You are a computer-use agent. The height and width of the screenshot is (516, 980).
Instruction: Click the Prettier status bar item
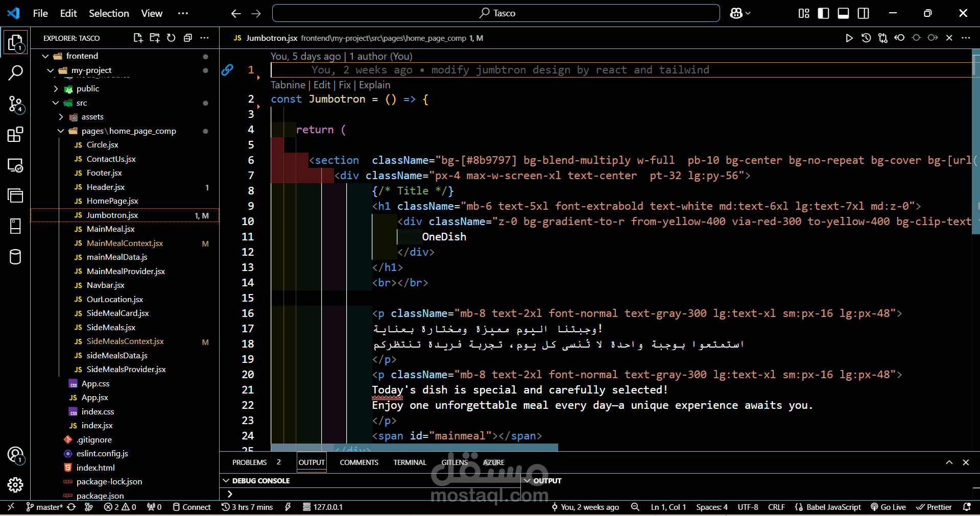934,507
